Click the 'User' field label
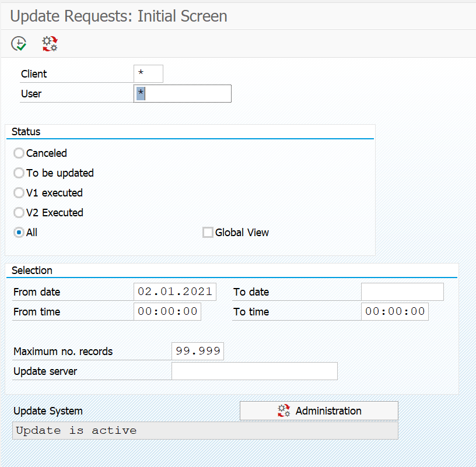Viewport: 476px width, 467px height. [31, 94]
